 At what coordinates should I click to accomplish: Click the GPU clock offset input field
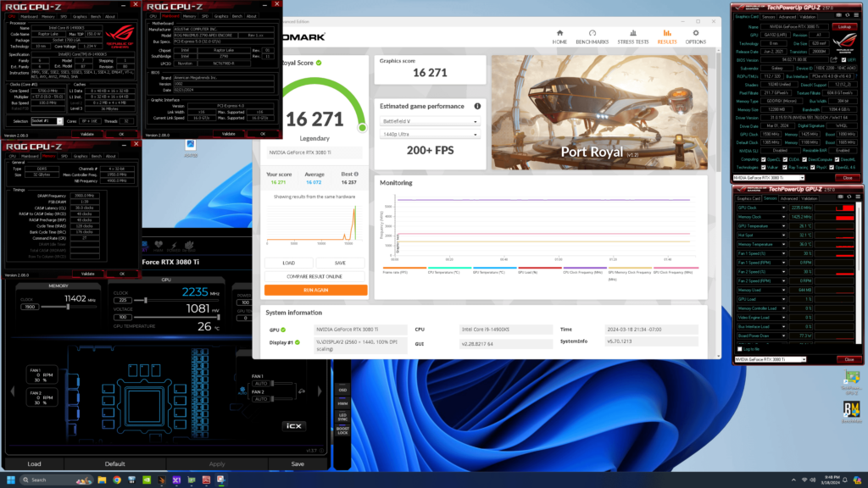(122, 301)
